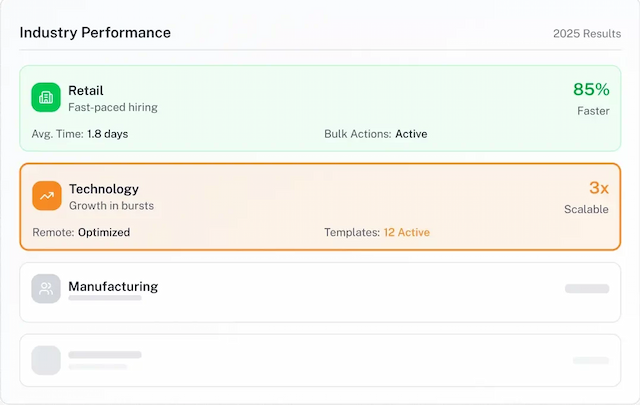
Task: Click the Remote: Optimized status
Action: coord(81,232)
